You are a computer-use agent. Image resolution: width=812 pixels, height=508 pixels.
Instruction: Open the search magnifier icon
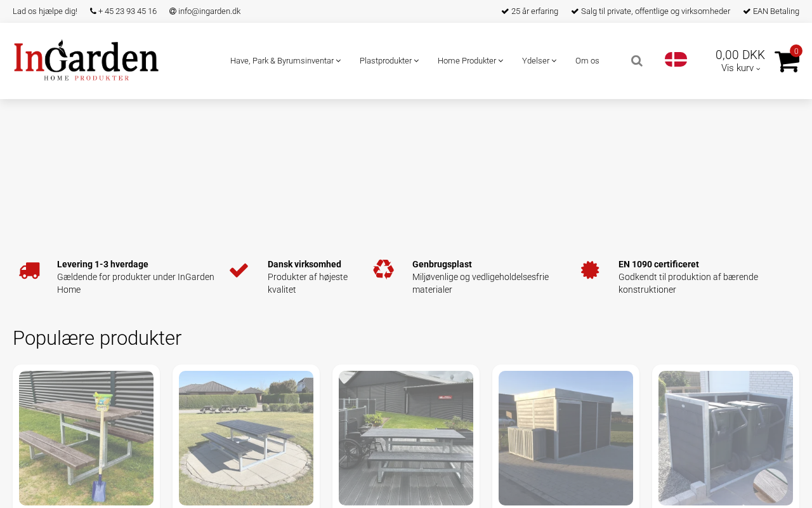(x=637, y=61)
